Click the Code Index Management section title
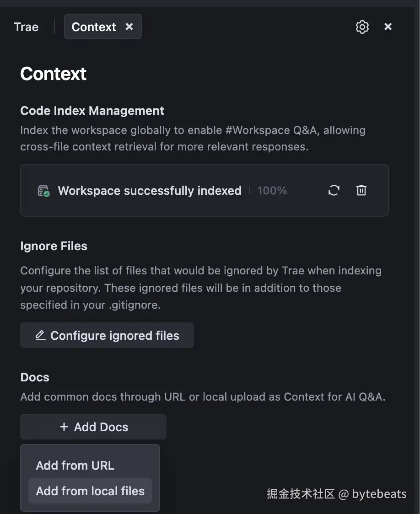The width and height of the screenshot is (420, 514). (92, 110)
